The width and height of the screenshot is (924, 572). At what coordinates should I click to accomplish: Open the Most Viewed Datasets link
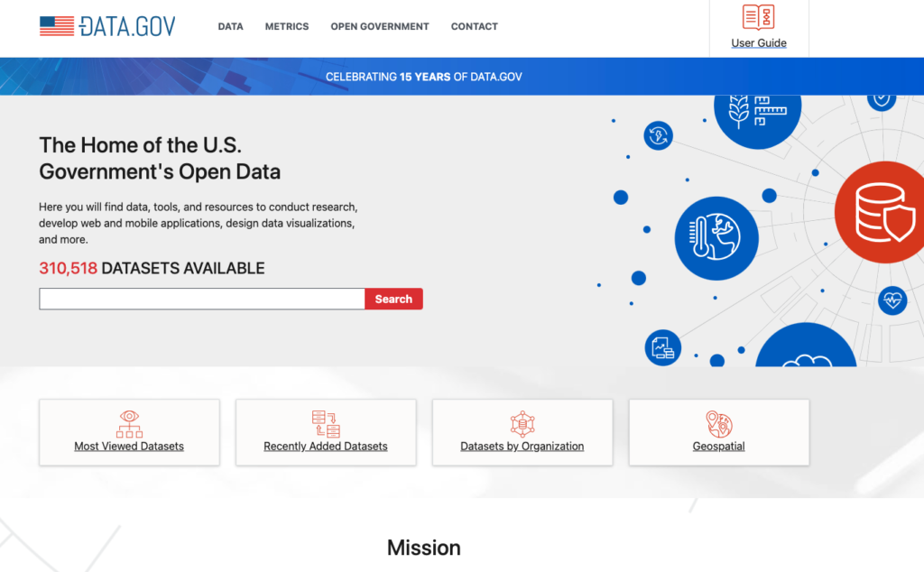click(129, 447)
